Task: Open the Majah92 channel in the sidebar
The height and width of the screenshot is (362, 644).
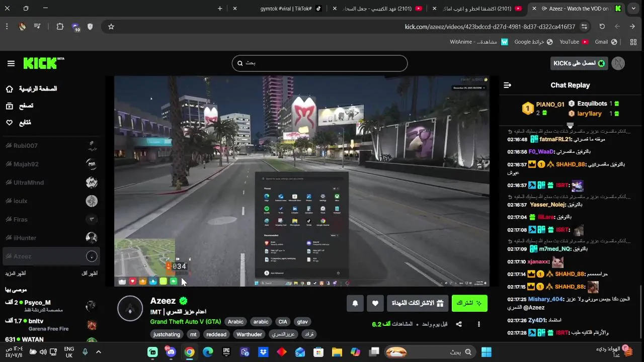Action: click(x=51, y=164)
